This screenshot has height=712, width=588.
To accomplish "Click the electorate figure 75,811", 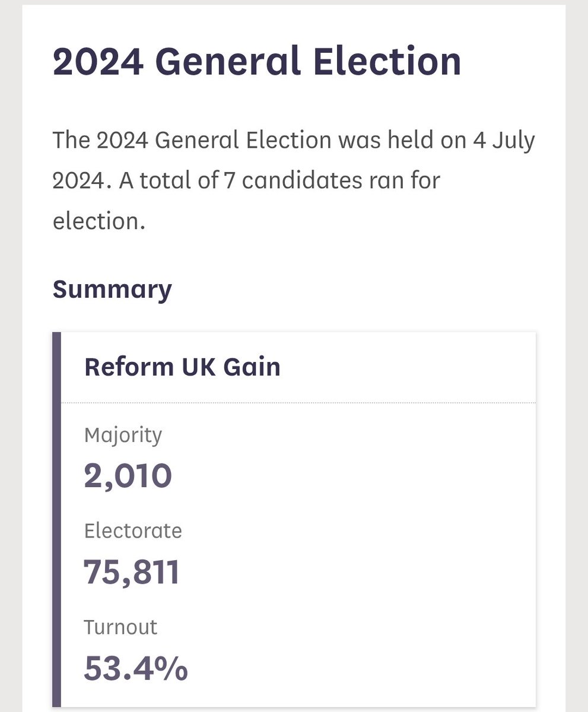I will 131,572.
